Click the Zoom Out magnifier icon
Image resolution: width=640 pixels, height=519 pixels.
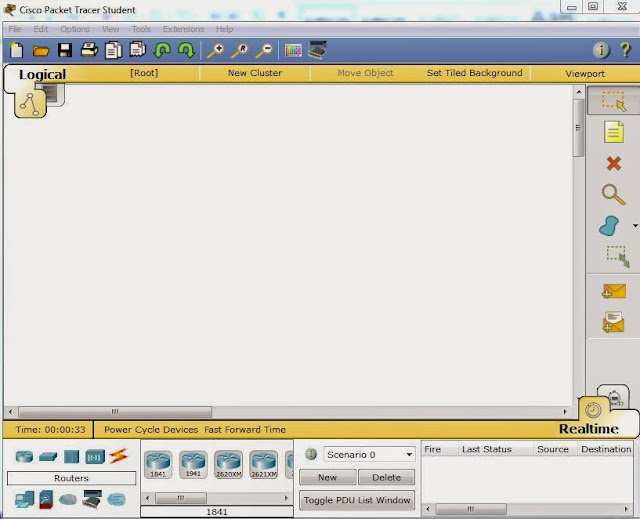(264, 51)
